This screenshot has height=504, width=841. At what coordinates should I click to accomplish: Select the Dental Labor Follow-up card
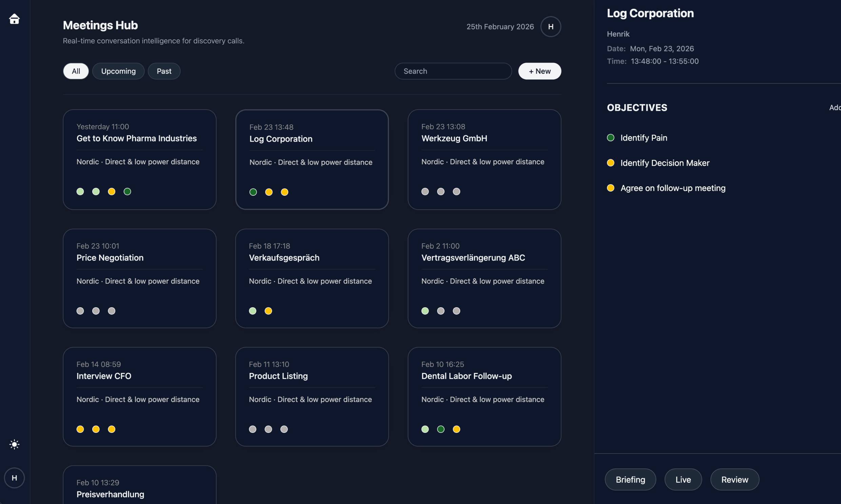(x=484, y=396)
